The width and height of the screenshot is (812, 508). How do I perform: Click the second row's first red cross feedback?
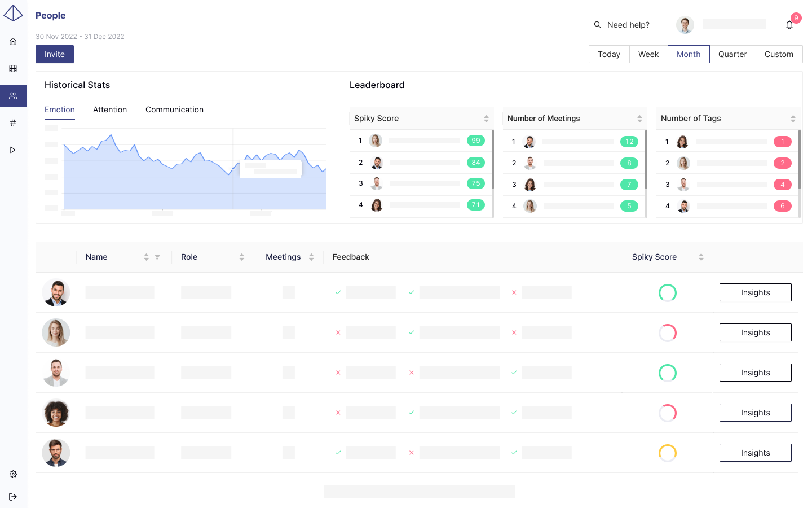pyautogui.click(x=338, y=332)
